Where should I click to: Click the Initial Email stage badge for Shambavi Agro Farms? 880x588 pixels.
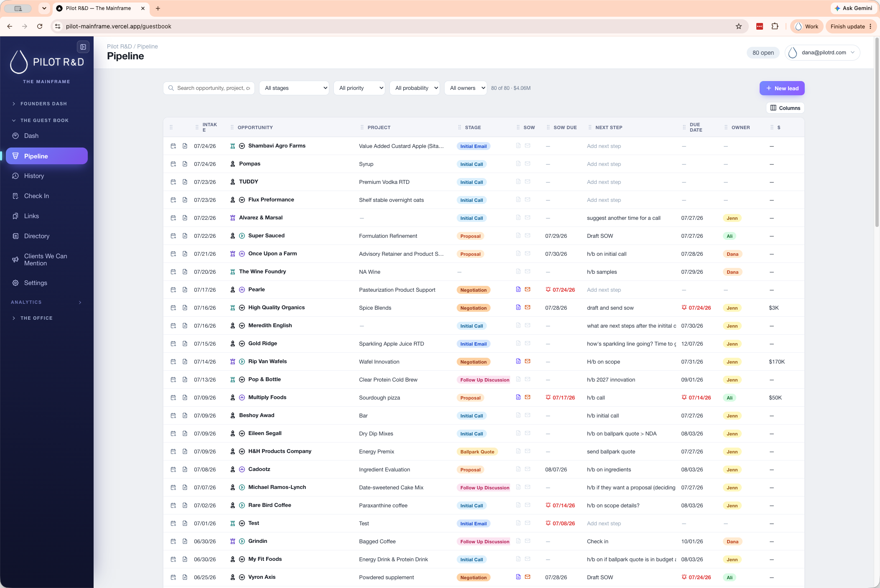473,146
